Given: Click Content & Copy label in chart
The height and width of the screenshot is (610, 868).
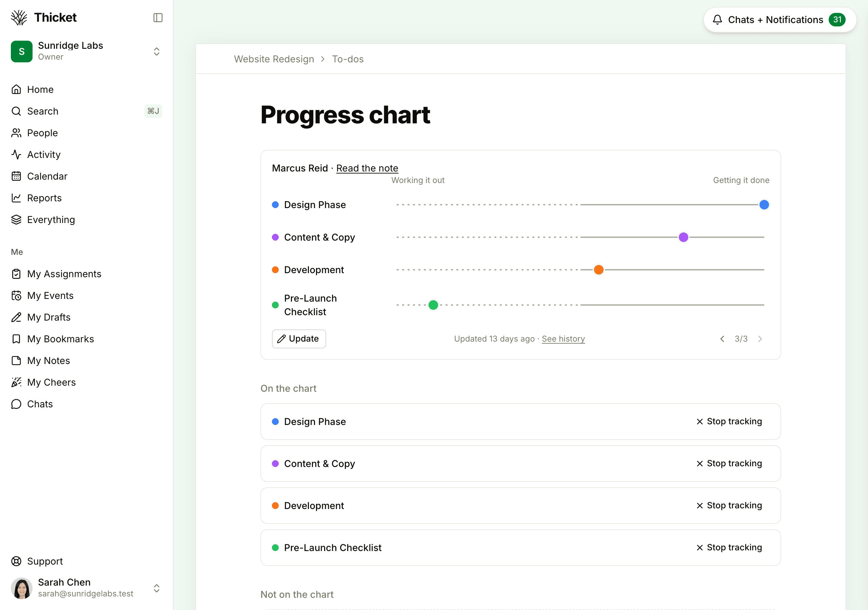Looking at the screenshot, I should (319, 237).
